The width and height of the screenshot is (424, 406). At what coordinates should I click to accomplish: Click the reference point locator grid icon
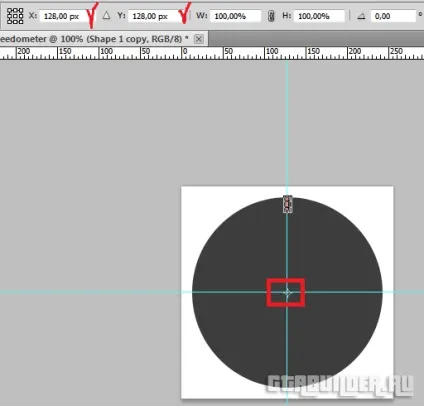15,16
